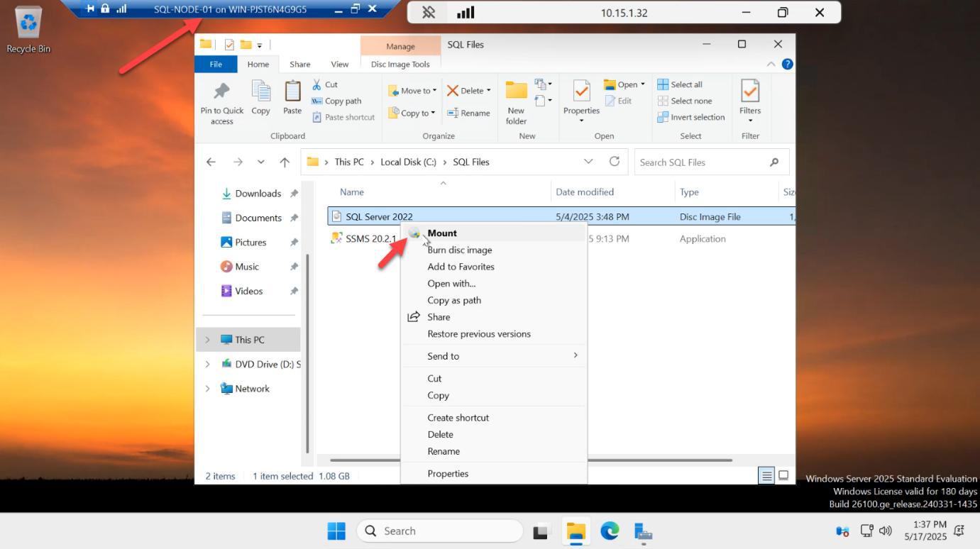Click quick access toolbar Properties checkmark icon
This screenshot has width=980, height=549.
point(229,45)
